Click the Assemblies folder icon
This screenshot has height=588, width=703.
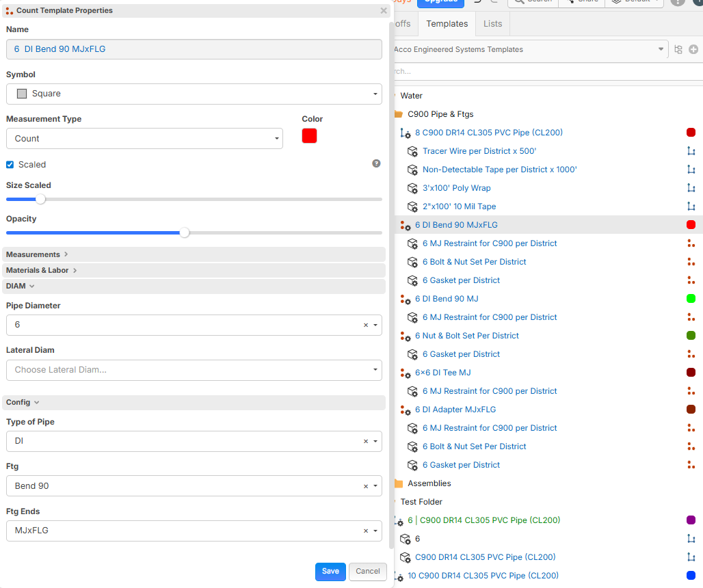398,483
